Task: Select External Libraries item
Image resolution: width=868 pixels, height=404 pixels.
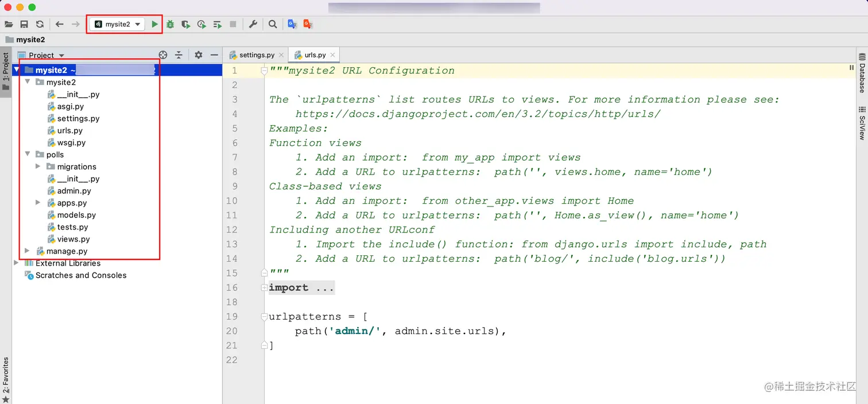Action: click(68, 263)
